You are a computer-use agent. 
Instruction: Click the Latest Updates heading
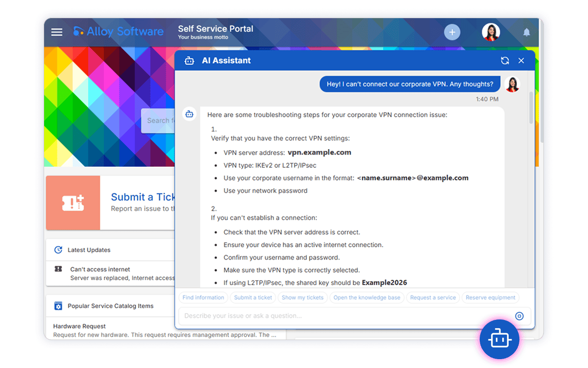89,250
